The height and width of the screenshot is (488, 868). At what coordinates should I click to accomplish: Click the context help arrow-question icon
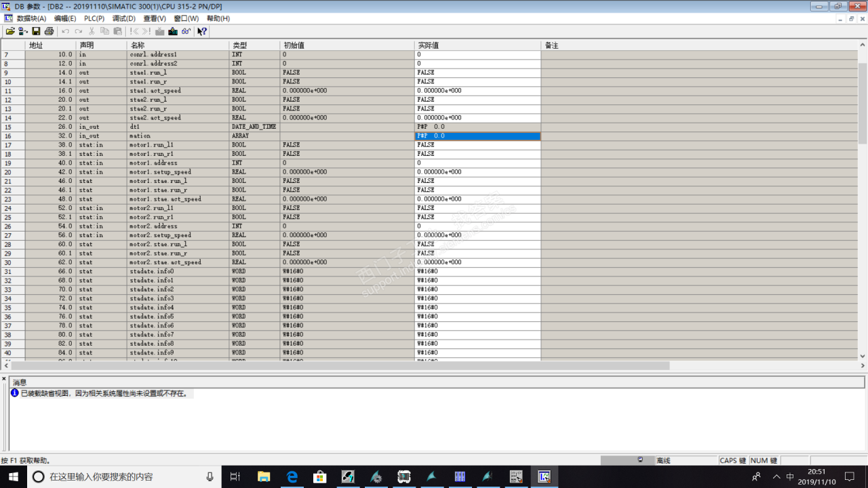pos(202,31)
